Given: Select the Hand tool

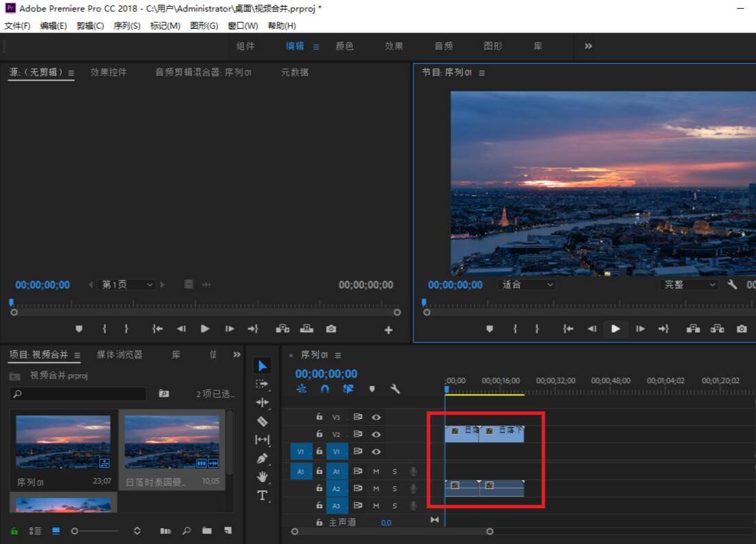Looking at the screenshot, I should click(262, 477).
